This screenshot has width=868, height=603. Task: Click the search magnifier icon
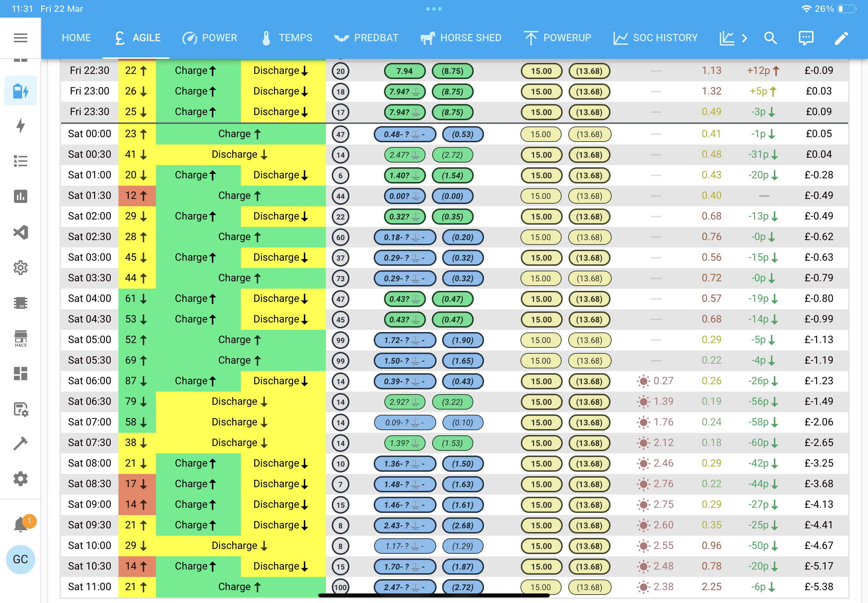tap(770, 38)
